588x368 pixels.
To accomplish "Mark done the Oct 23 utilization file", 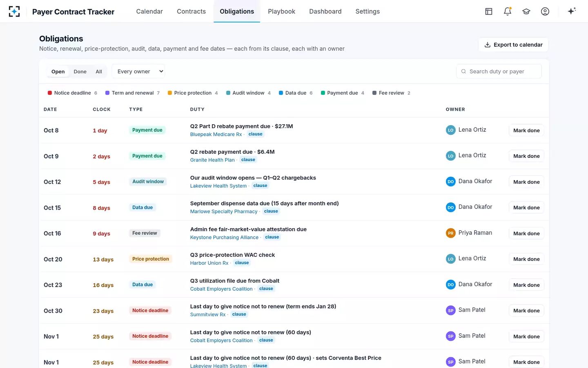I will tap(526, 285).
